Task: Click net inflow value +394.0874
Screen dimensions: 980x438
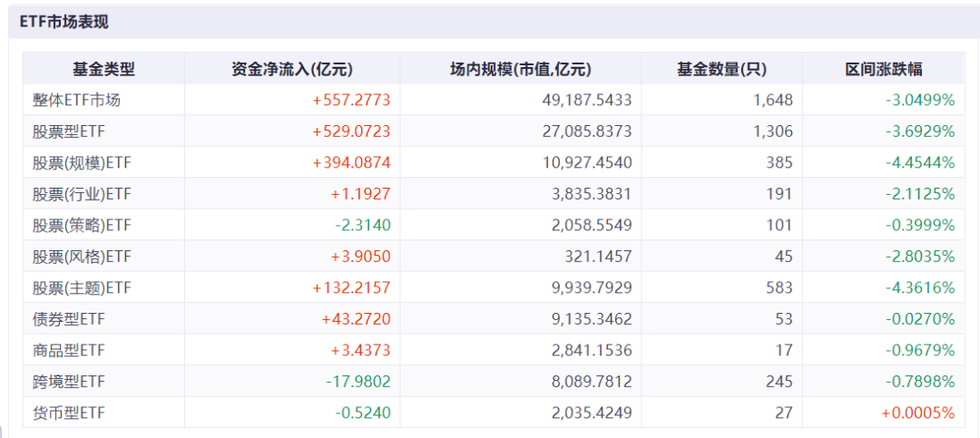Action: point(352,162)
